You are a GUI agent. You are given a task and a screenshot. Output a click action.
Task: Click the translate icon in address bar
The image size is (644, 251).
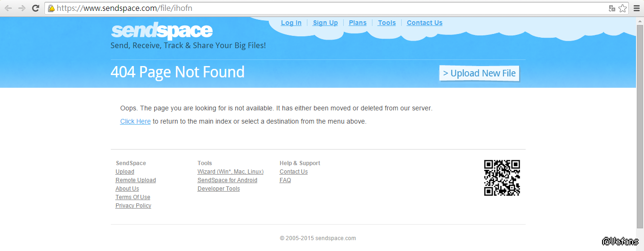pyautogui.click(x=612, y=8)
